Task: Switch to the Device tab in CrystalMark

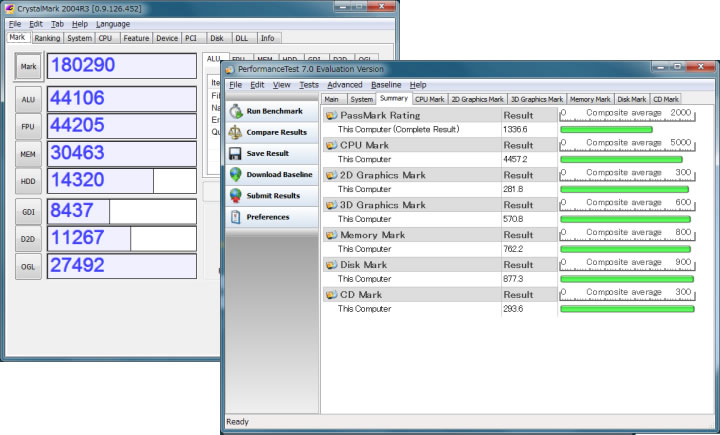Action: pos(167,38)
